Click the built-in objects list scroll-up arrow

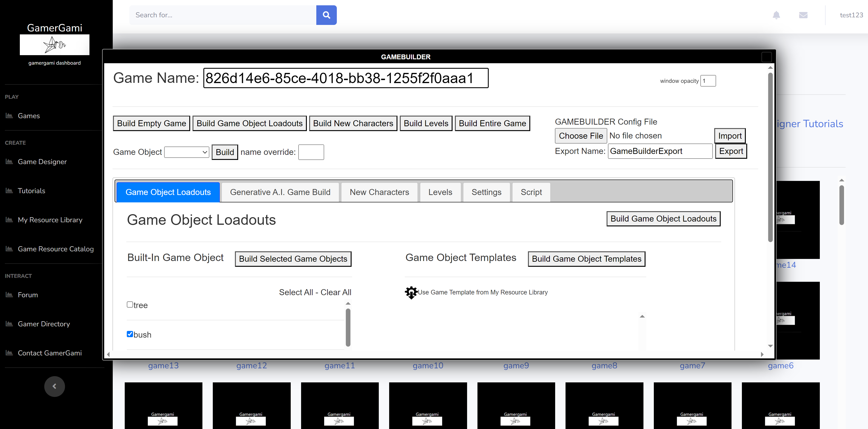348,303
